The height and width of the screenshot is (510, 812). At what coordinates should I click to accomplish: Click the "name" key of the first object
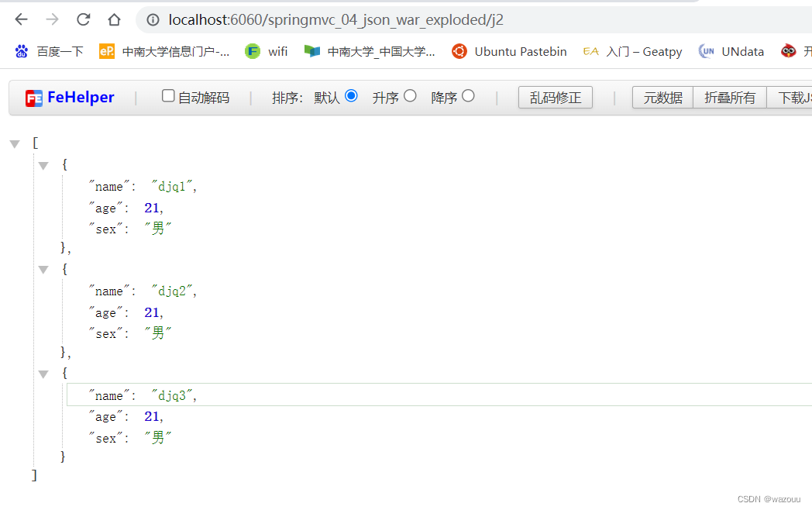pos(108,186)
